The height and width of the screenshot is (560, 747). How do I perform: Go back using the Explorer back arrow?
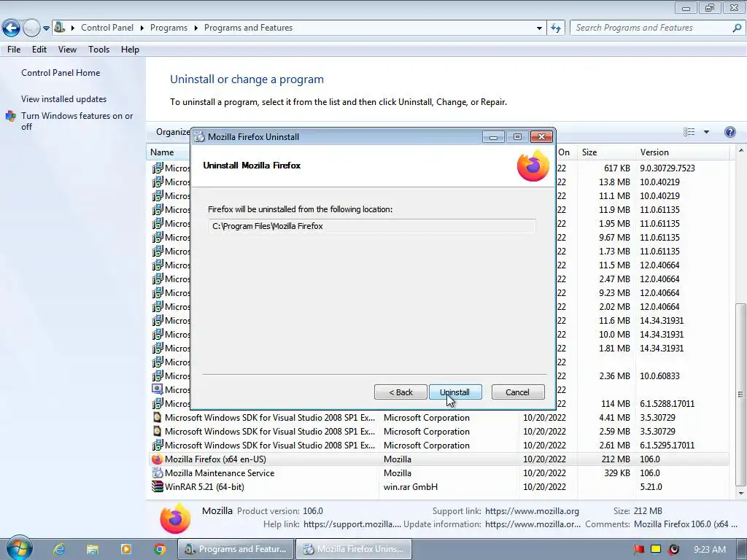(11, 28)
